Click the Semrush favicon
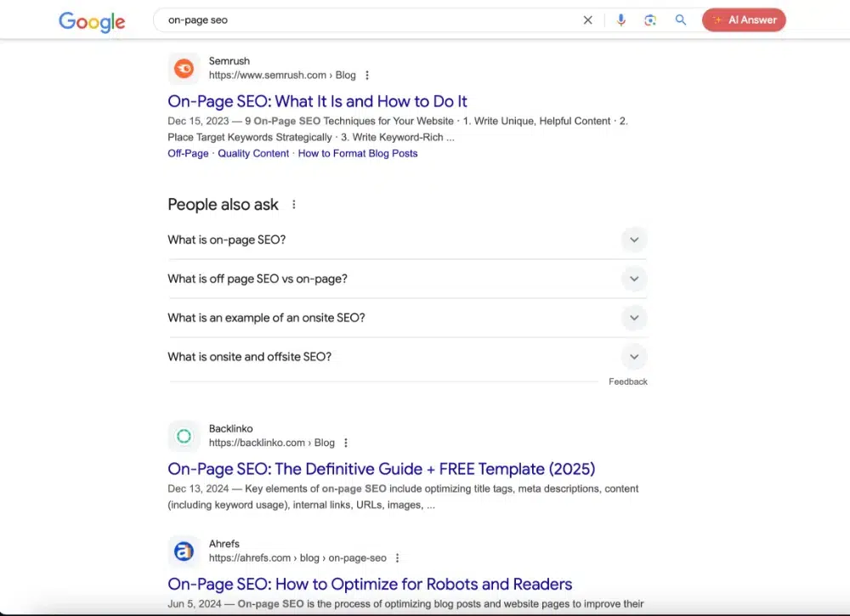This screenshot has height=616, width=850. [x=184, y=68]
